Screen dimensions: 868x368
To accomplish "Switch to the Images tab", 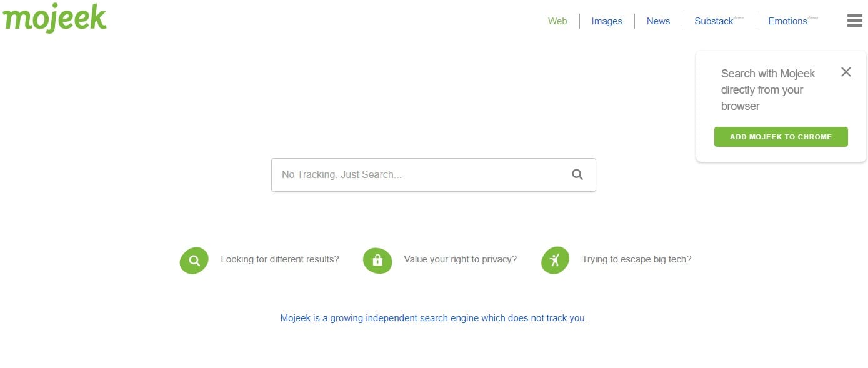I will [606, 21].
